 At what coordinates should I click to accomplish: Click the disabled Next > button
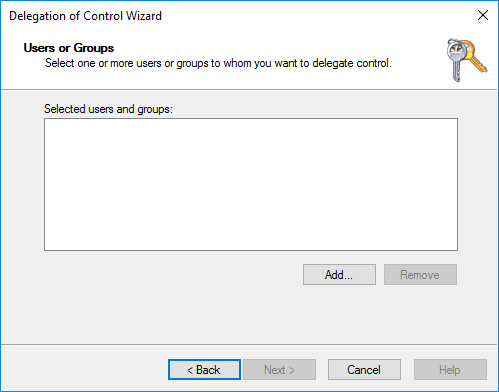(x=279, y=369)
